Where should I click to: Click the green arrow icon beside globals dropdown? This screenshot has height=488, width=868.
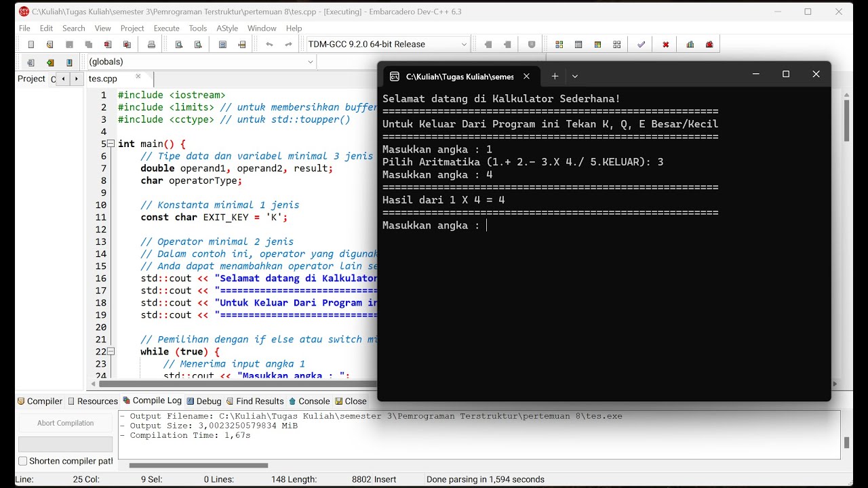point(50,62)
